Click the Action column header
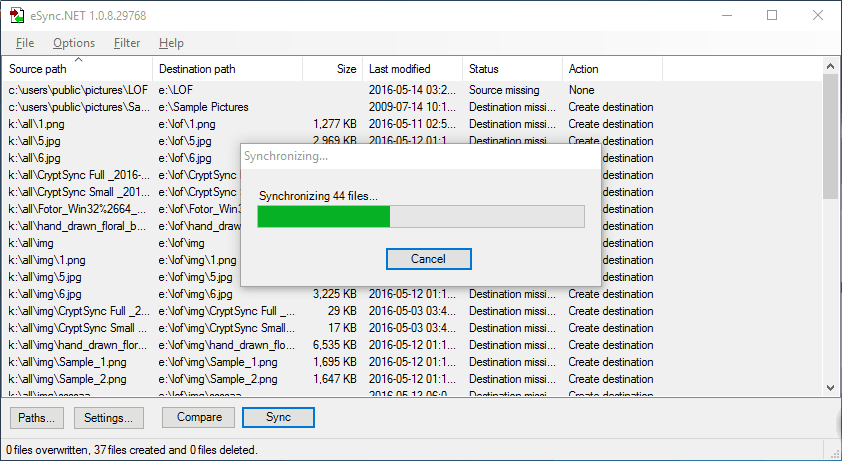Image resolution: width=842 pixels, height=461 pixels. (x=612, y=69)
